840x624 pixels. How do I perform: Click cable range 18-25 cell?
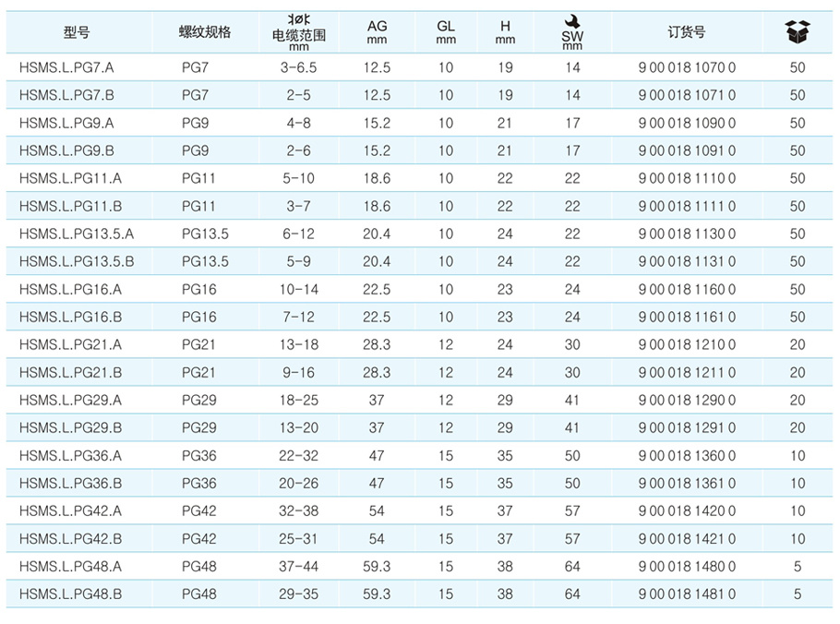[299, 400]
